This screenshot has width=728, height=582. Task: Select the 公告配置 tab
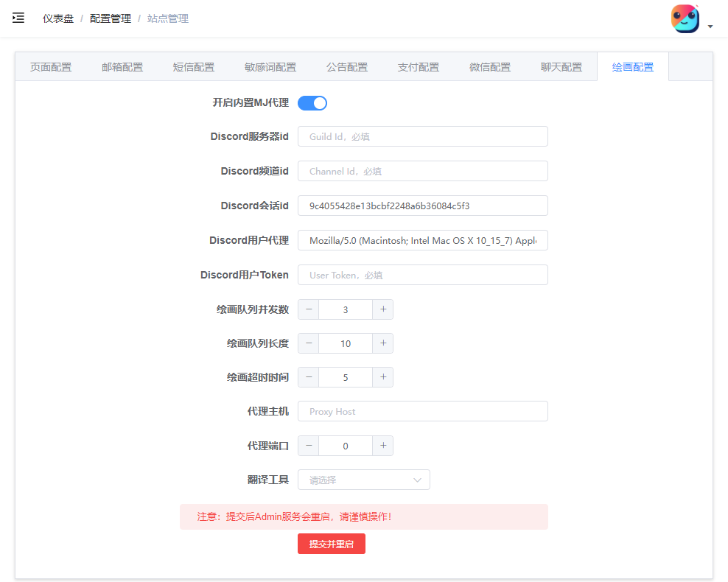coord(347,67)
